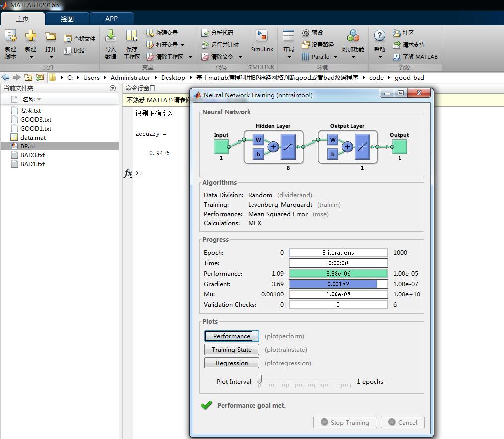
Task: Select GOOD1.txt in the file list
Action: pos(60,128)
